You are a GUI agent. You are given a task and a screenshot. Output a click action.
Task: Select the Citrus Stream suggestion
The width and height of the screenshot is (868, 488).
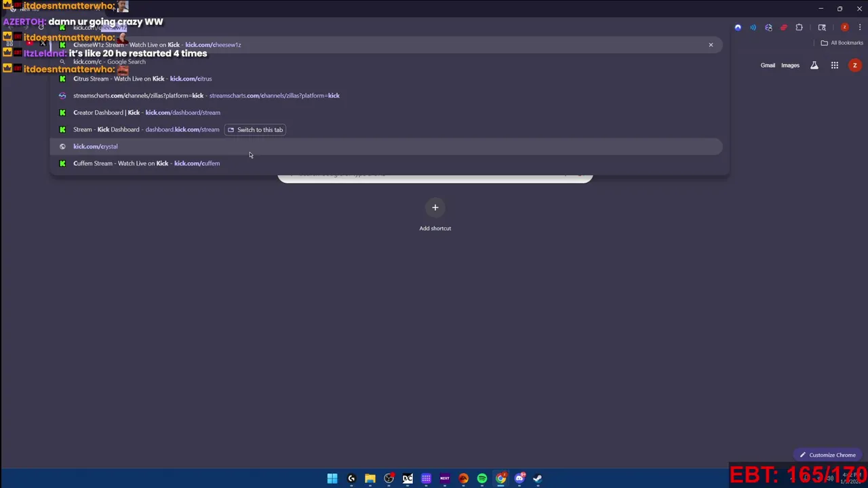coord(387,79)
